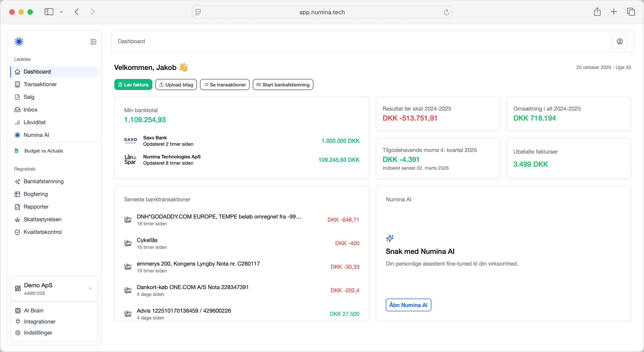
Task: Click the Bankafstemning sparkle icon
Action: click(x=17, y=181)
